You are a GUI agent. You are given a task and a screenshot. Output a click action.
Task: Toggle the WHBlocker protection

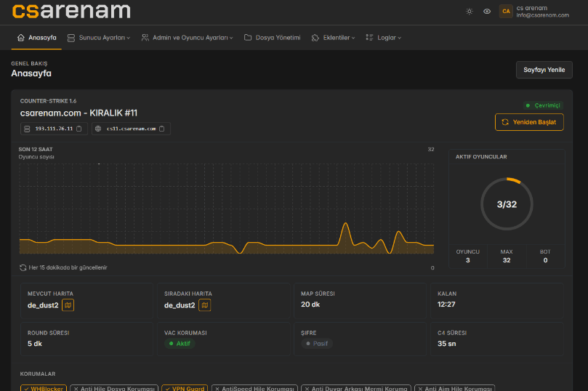(x=44, y=388)
